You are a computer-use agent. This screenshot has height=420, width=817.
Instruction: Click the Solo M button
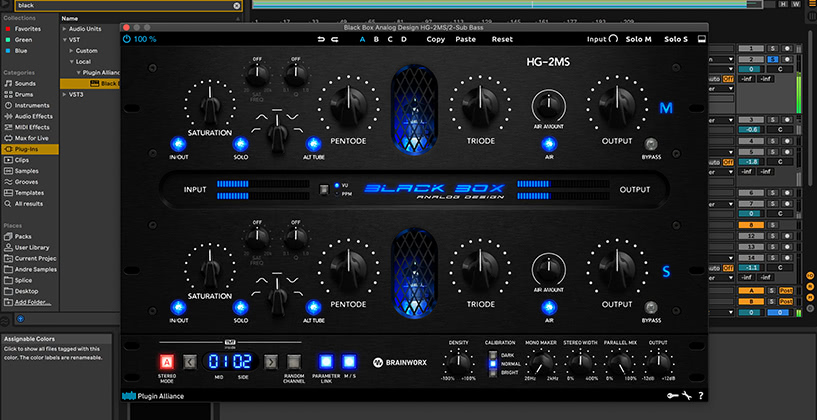(638, 39)
